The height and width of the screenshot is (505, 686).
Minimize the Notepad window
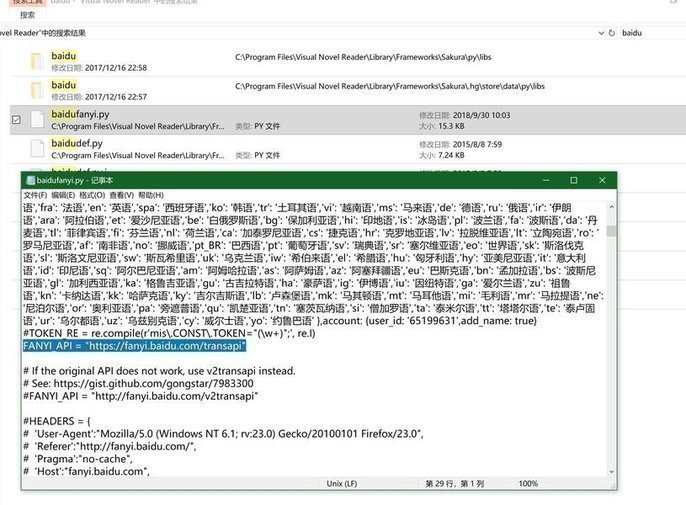pyautogui.click(x=546, y=180)
